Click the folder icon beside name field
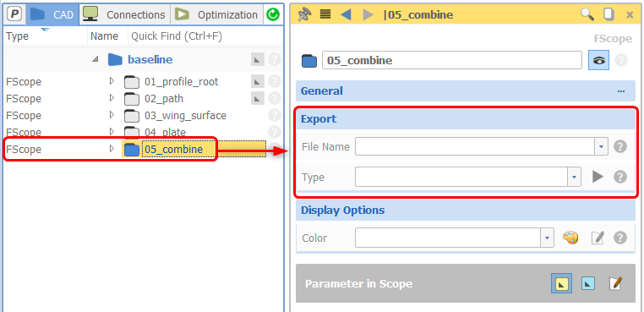 point(309,61)
